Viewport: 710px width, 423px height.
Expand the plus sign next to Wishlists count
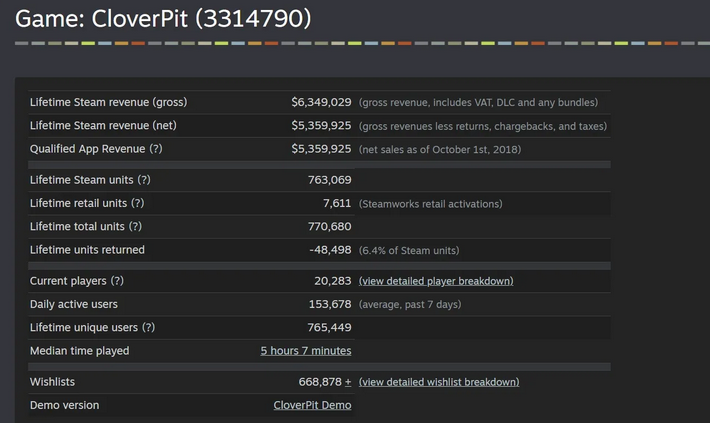348,382
